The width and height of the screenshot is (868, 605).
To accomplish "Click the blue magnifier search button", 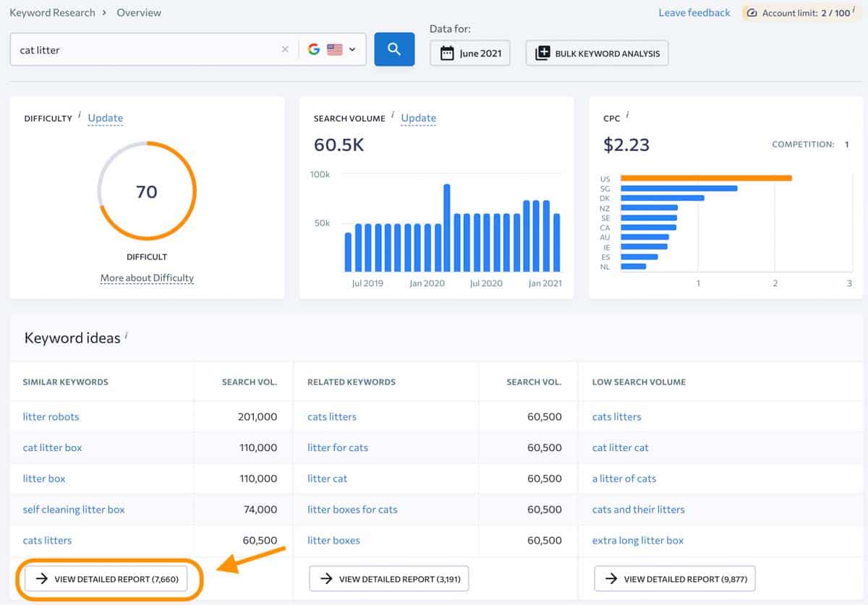I will click(x=394, y=49).
